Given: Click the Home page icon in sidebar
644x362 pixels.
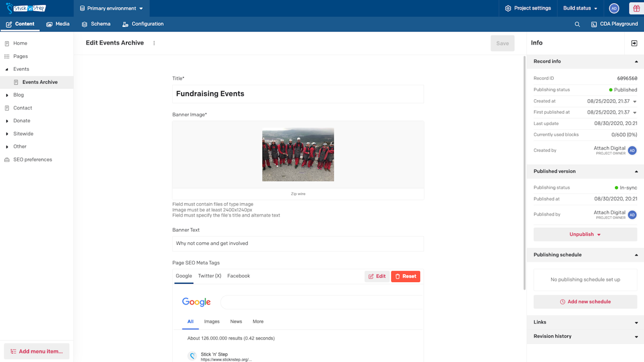Looking at the screenshot, I should pyautogui.click(x=7, y=43).
